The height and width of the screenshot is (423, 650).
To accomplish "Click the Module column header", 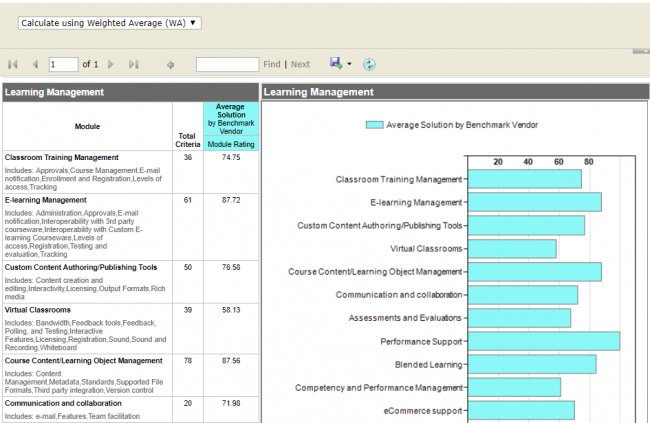I will click(x=87, y=126).
